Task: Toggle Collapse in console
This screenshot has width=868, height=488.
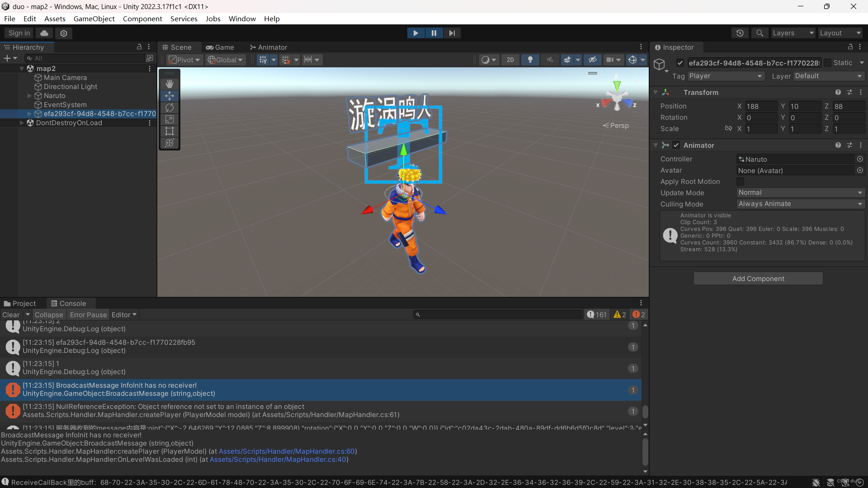Action: (x=49, y=315)
